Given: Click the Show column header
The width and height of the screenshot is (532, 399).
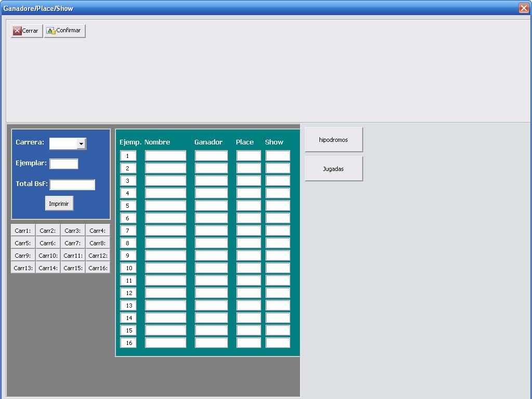Looking at the screenshot, I should [274, 142].
